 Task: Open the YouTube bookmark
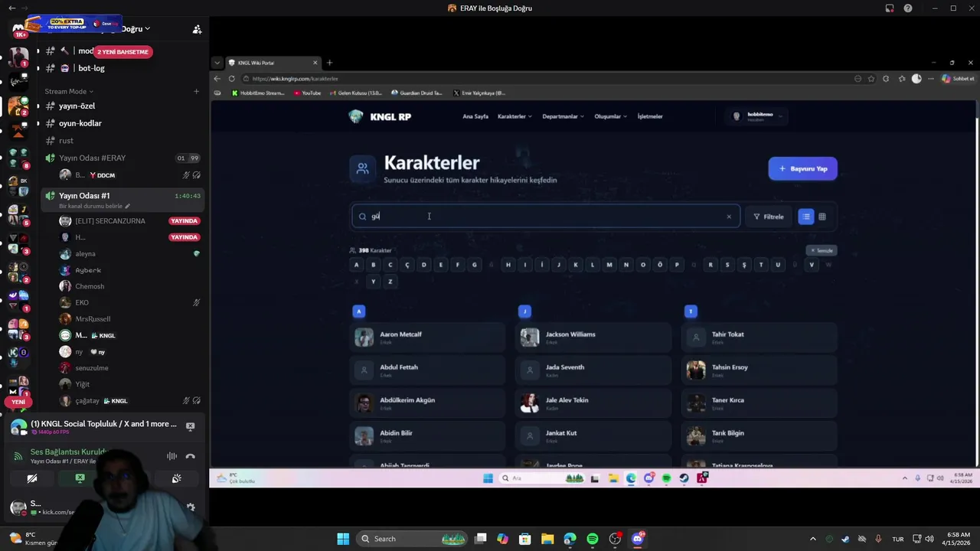306,93
